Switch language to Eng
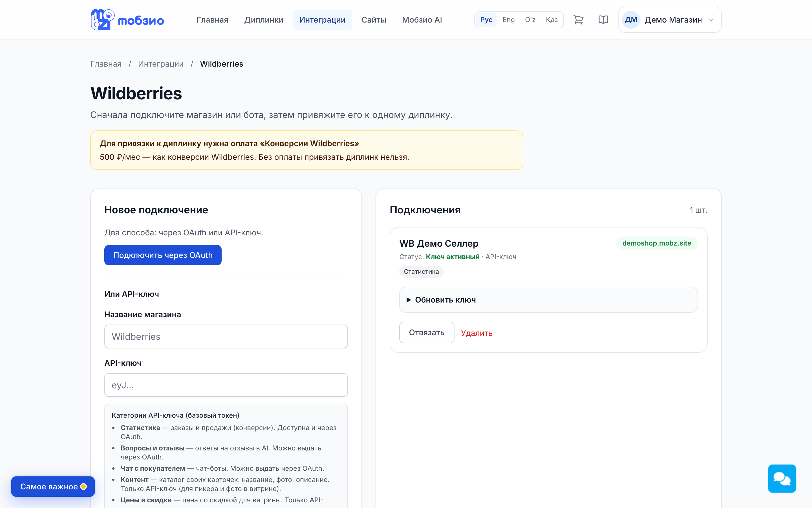The image size is (812, 508). (x=508, y=20)
